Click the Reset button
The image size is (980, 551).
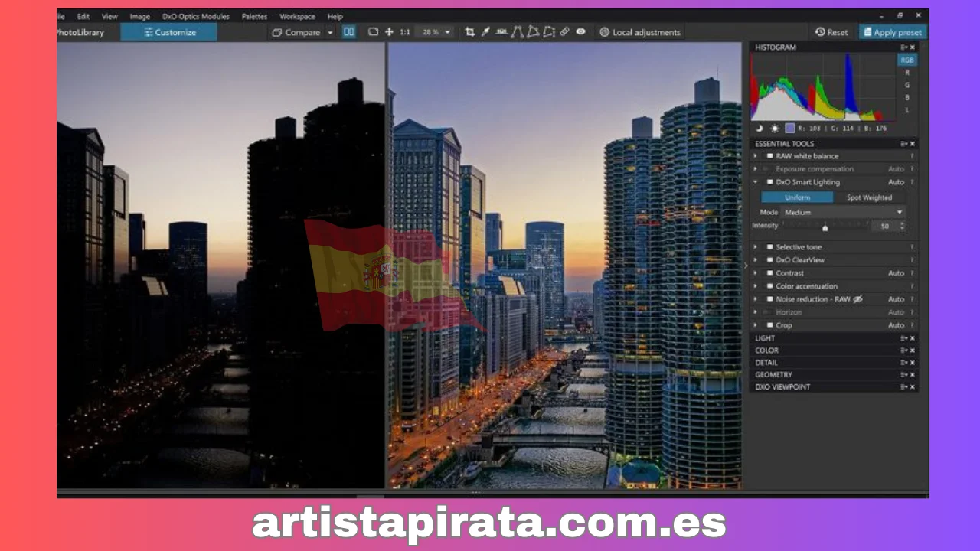click(x=831, y=32)
